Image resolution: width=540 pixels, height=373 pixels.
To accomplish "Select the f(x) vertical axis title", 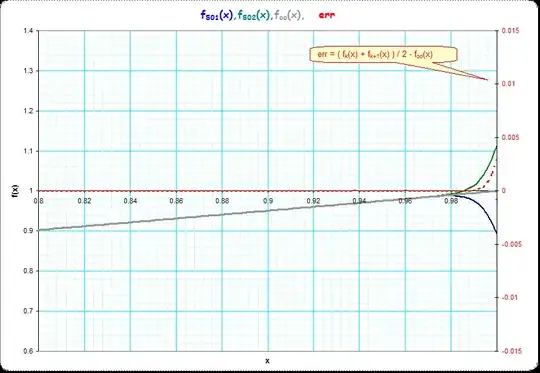I will pyautogui.click(x=16, y=192).
